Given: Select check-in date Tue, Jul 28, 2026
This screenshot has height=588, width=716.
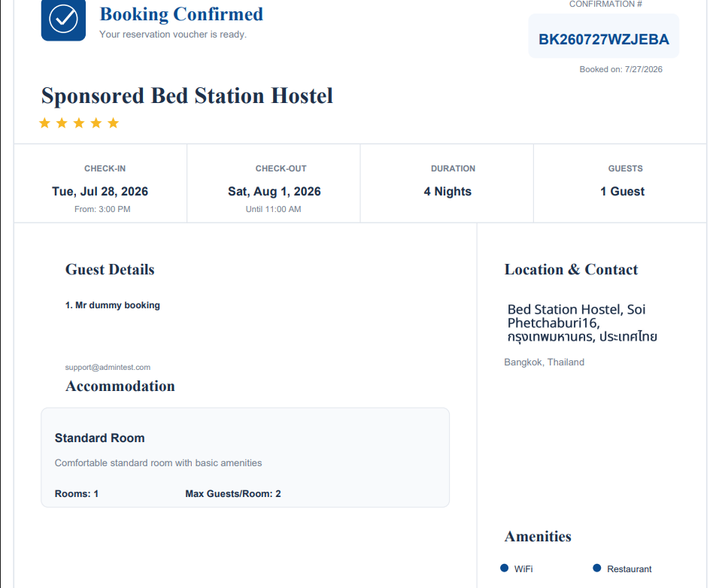Looking at the screenshot, I should click(x=100, y=191).
